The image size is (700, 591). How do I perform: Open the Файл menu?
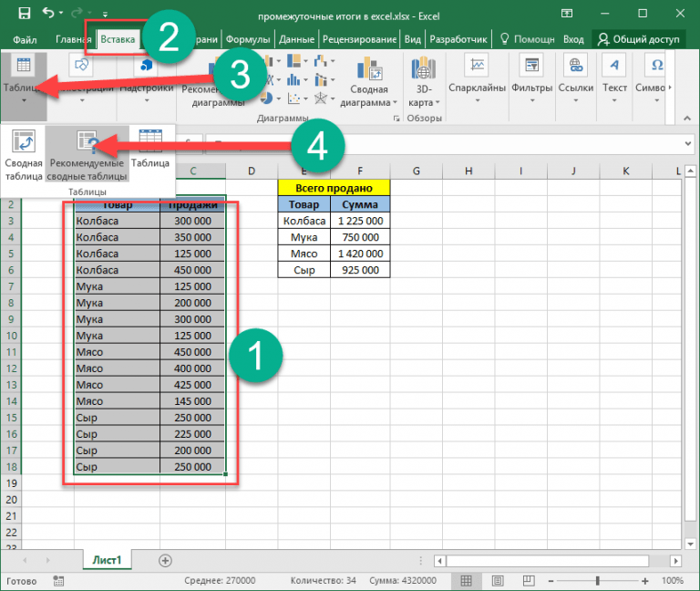pyautogui.click(x=25, y=40)
